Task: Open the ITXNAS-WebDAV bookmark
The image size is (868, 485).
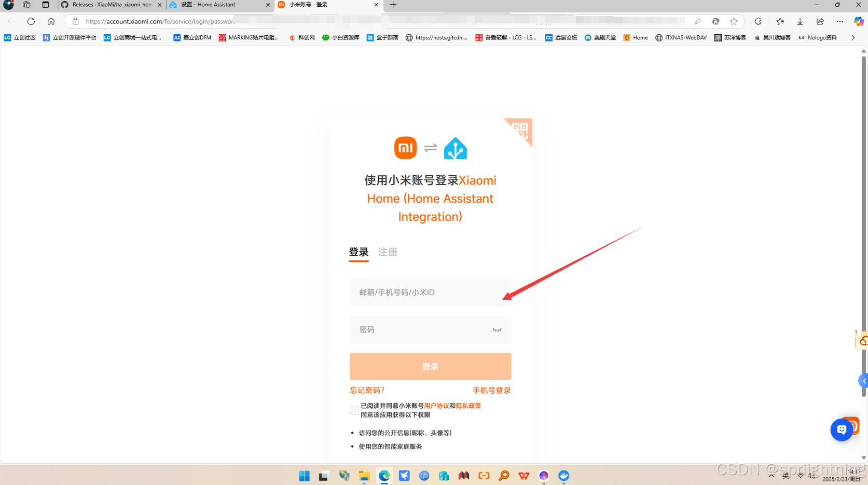Action: click(681, 37)
